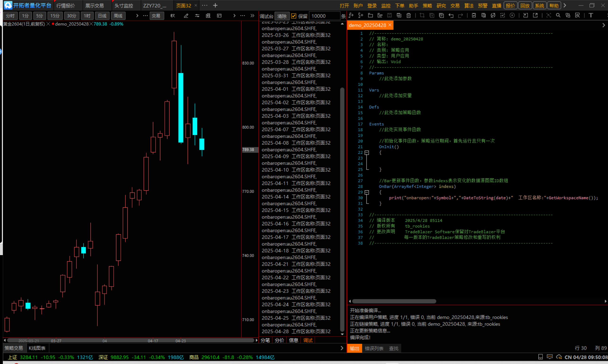The height and width of the screenshot is (364, 608).
Task: Click the 编译完成! output message
Action: 360,338
